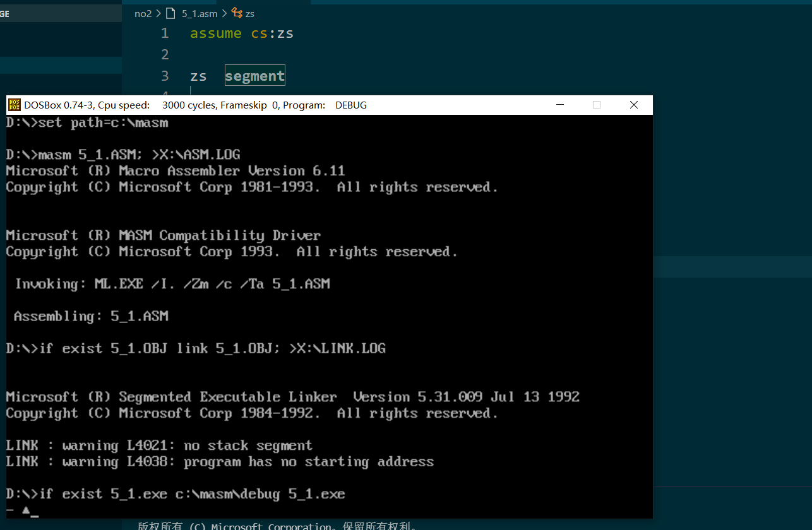Viewport: 812px width, 530px height.
Task: Click the 'zs' label on line 3
Action: pyautogui.click(x=198, y=76)
